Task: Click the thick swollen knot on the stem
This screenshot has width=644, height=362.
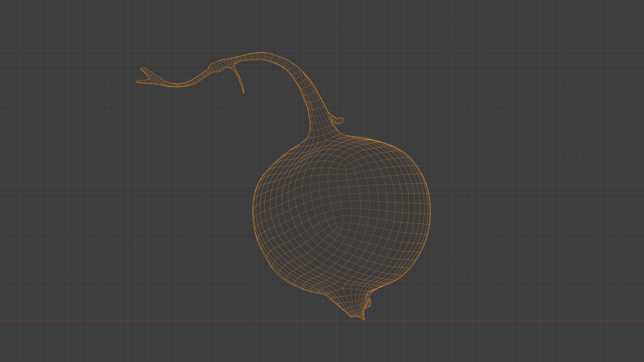Action: tap(218, 66)
